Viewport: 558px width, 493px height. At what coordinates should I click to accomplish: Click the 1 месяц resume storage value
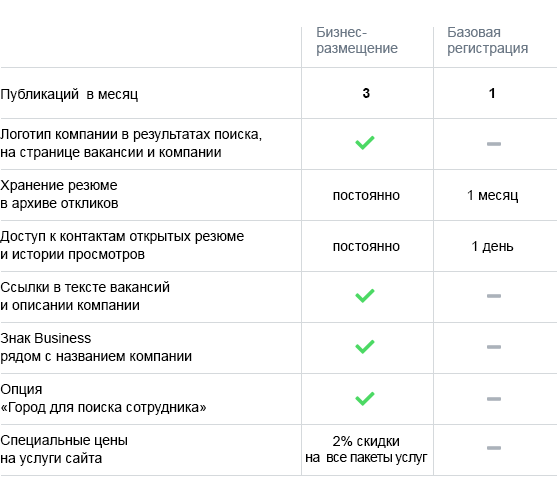493,195
